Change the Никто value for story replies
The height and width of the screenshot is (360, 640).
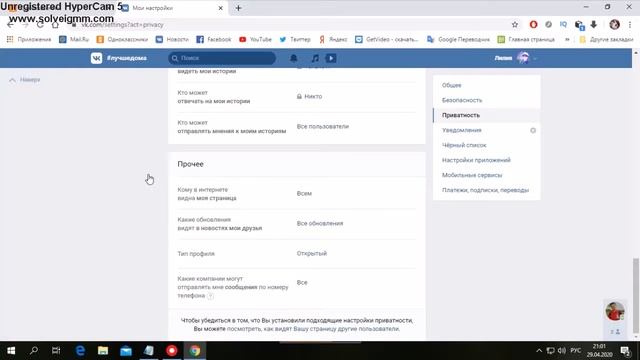(x=309, y=96)
